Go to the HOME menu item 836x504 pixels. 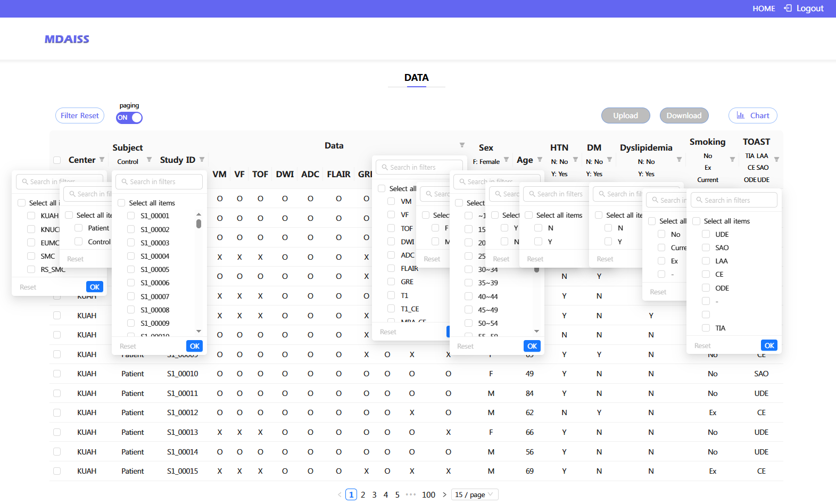point(763,9)
